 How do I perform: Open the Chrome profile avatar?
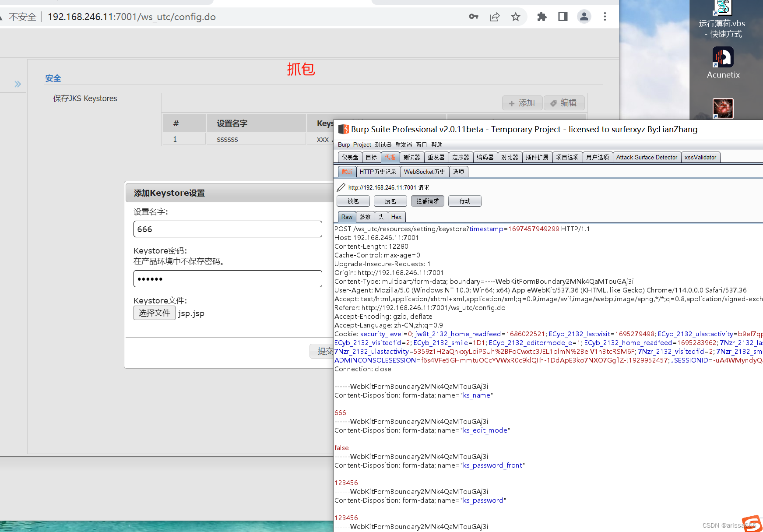tap(584, 17)
